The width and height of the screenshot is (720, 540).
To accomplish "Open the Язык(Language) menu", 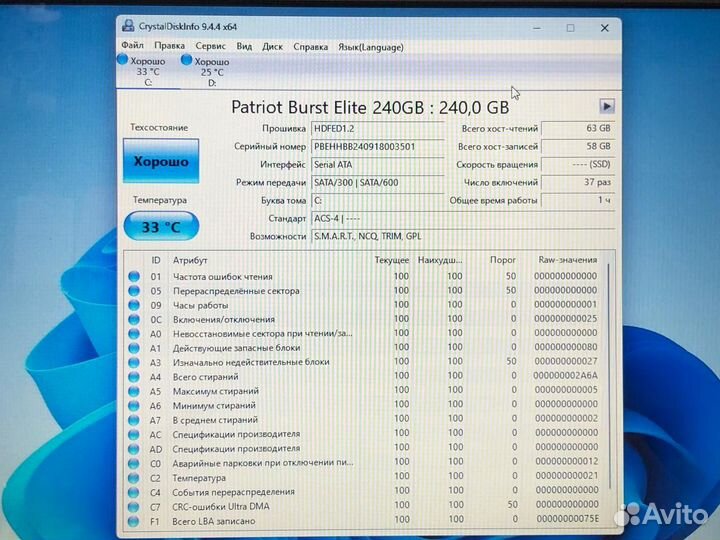I will coord(371,47).
